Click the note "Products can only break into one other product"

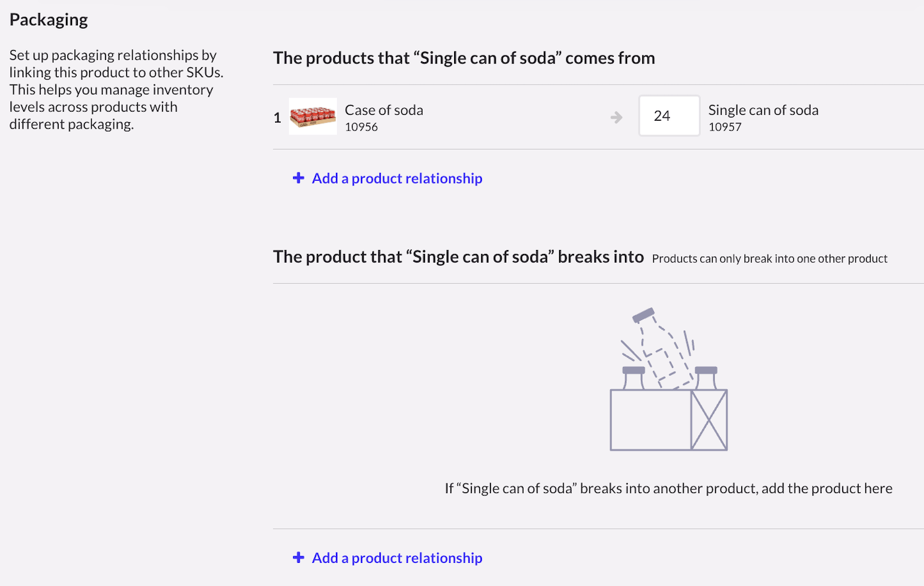pyautogui.click(x=769, y=258)
